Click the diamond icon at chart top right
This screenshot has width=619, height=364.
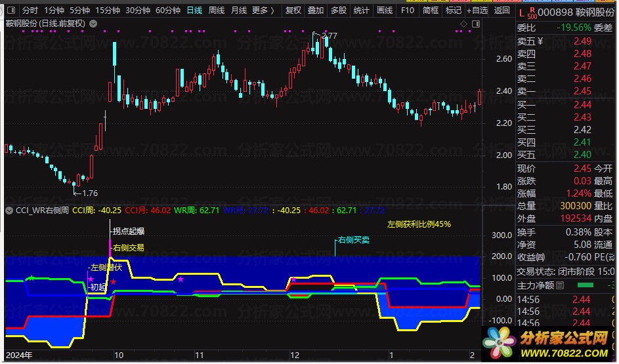pyautogui.click(x=464, y=24)
